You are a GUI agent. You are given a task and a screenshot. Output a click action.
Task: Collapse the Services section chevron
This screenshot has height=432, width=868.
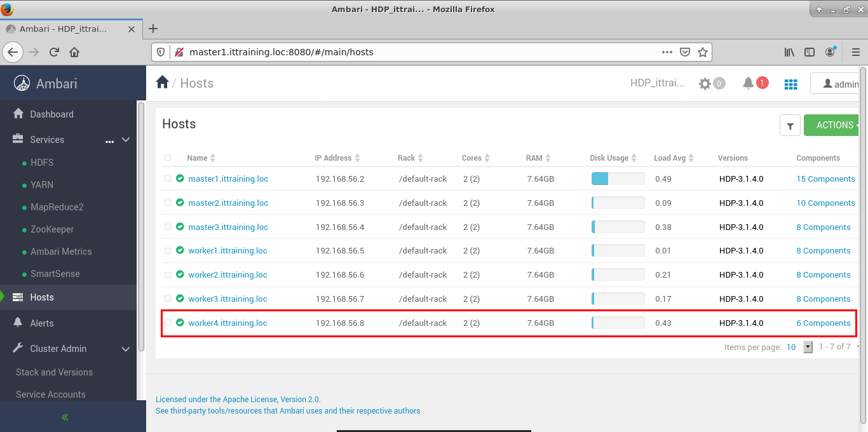click(126, 140)
